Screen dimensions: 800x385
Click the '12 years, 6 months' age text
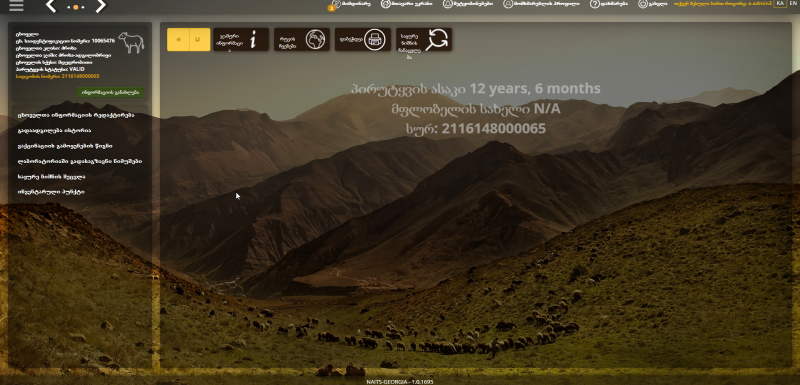535,89
